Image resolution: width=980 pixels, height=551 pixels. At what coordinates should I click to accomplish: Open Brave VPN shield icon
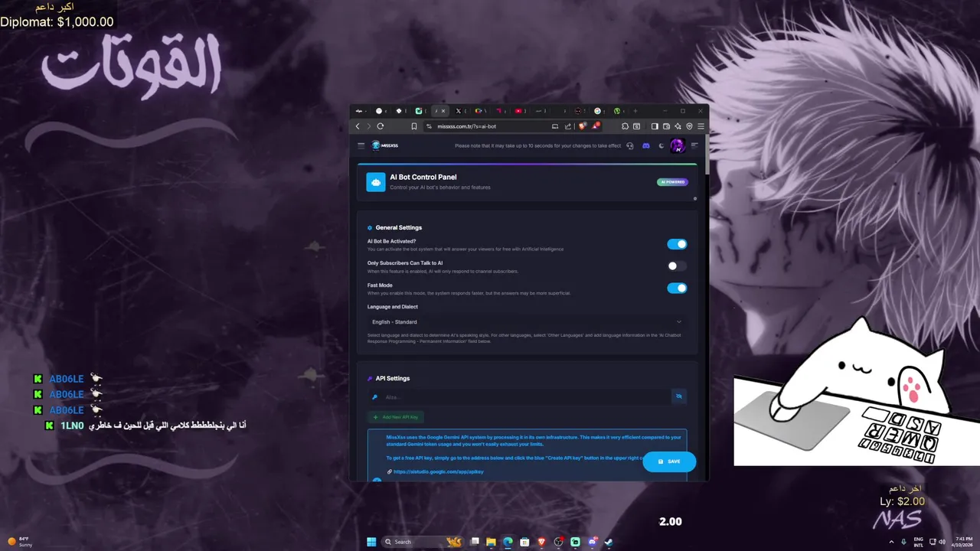689,126
